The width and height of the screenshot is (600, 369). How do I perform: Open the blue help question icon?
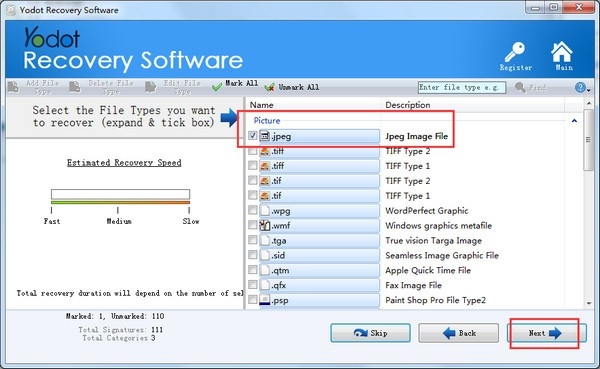point(580,87)
